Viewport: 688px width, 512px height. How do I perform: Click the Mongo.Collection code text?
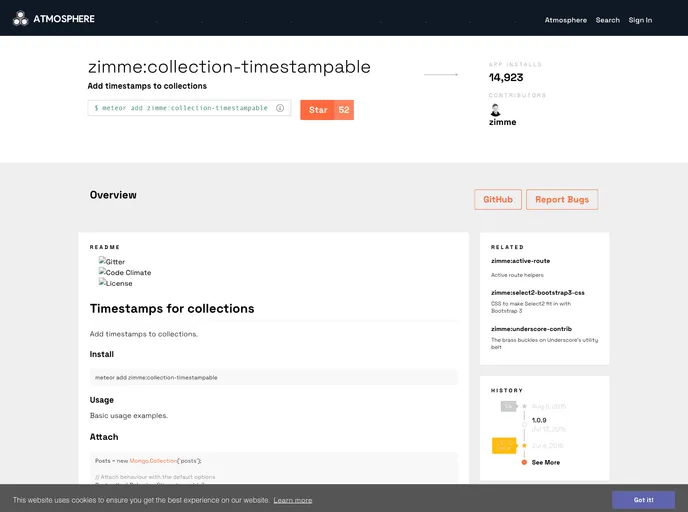click(x=153, y=461)
